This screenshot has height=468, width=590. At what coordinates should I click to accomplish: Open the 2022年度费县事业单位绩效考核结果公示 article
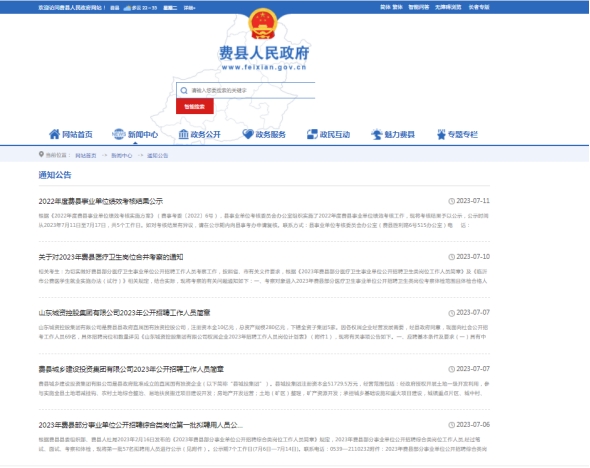click(100, 201)
